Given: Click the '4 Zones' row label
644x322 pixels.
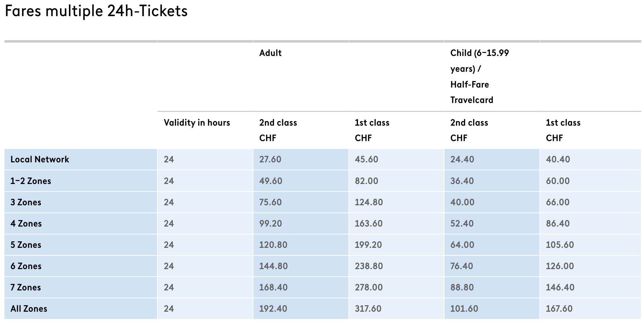Looking at the screenshot, I should pyautogui.click(x=26, y=223).
